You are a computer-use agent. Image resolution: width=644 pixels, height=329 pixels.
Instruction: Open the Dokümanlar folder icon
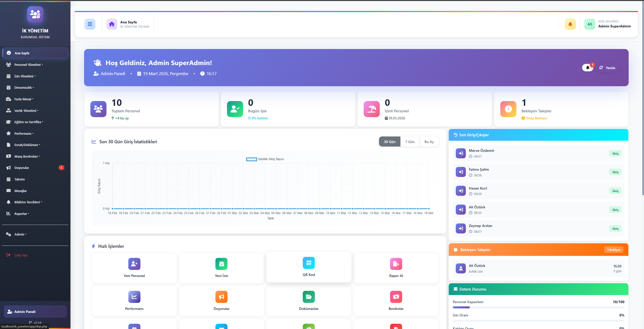[309, 297]
